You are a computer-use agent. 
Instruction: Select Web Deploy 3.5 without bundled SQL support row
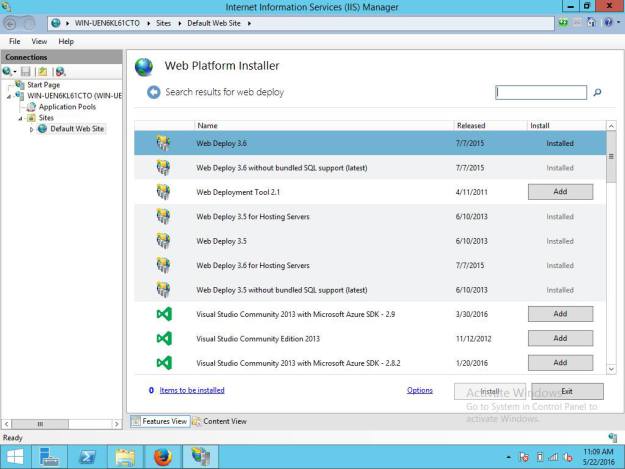(370, 290)
